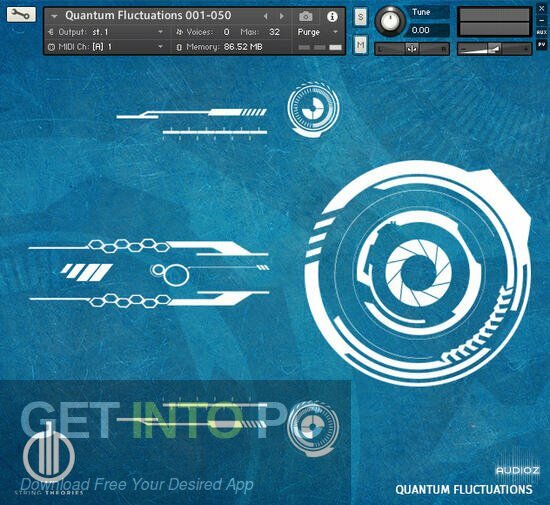This screenshot has width=550, height=505.
Task: Remove the instrument with the X button
Action: point(542,9)
